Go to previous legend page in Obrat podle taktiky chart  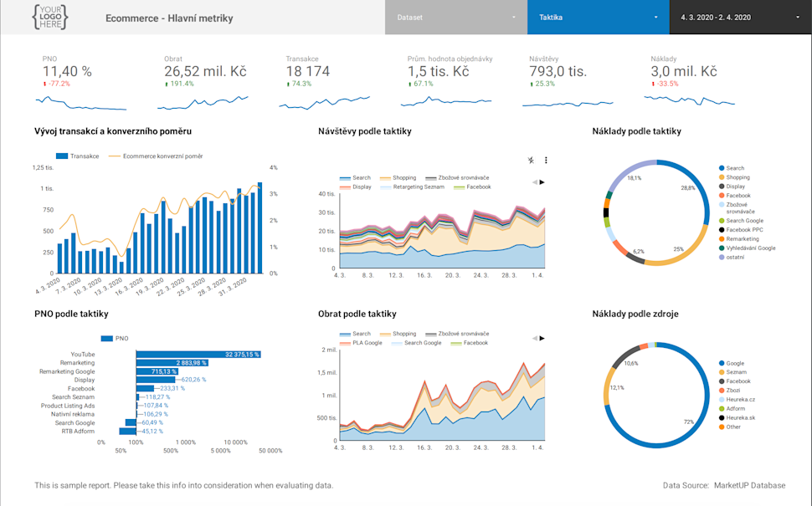[534, 339]
